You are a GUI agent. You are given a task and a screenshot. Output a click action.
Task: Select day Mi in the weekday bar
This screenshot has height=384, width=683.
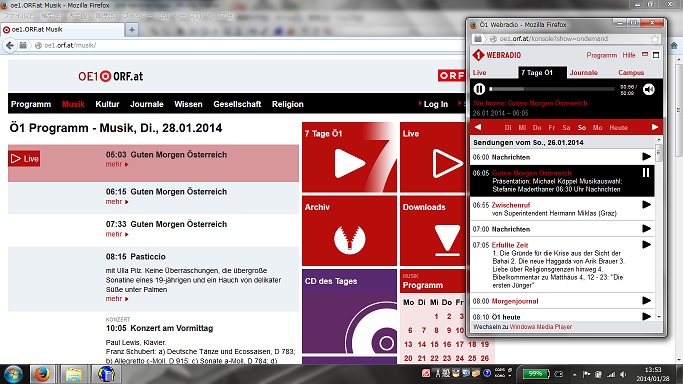[x=522, y=128]
